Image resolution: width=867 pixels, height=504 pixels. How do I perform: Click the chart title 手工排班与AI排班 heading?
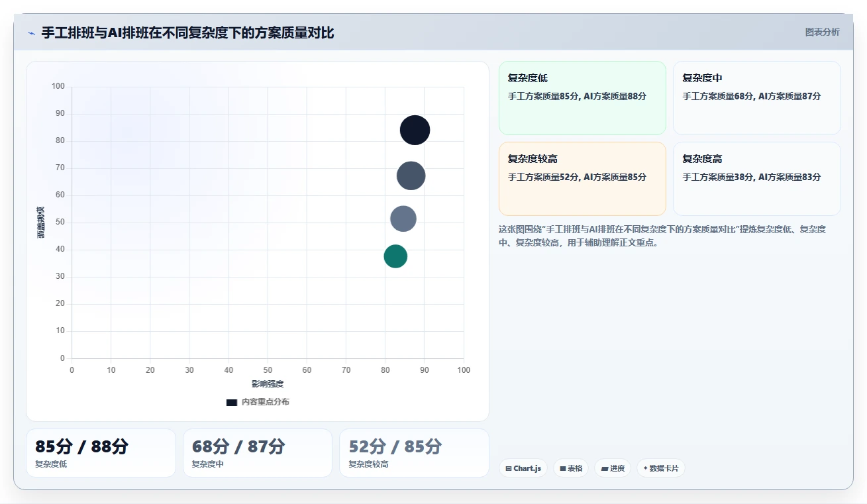point(188,32)
